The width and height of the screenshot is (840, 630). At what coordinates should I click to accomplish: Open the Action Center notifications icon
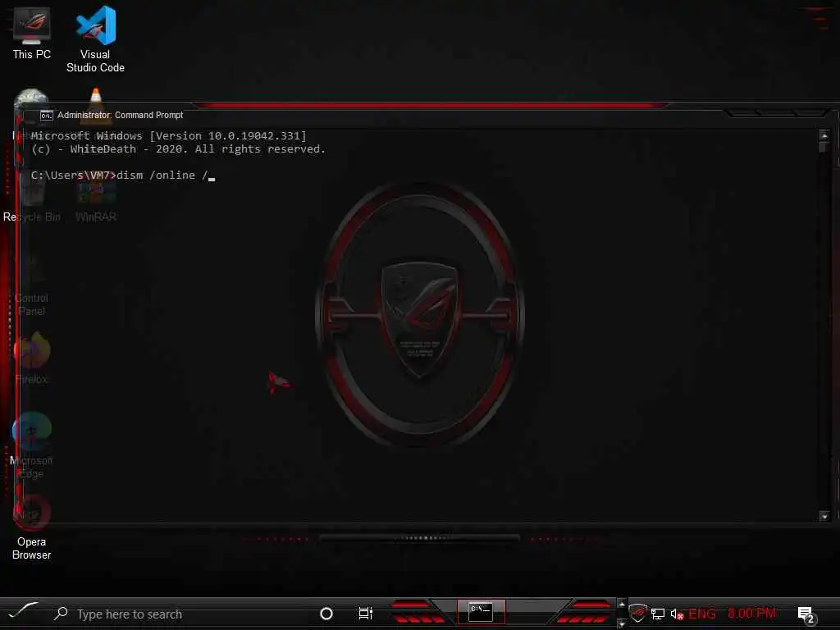806,614
